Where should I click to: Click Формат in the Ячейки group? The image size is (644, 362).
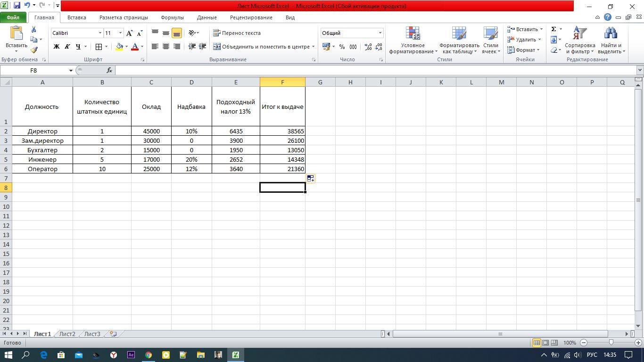[523, 50]
